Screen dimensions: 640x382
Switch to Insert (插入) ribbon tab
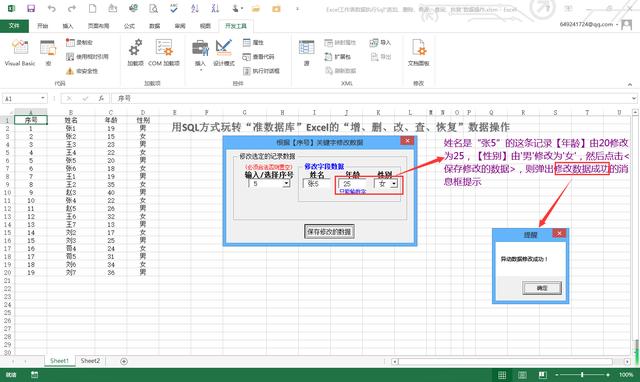click(68, 26)
